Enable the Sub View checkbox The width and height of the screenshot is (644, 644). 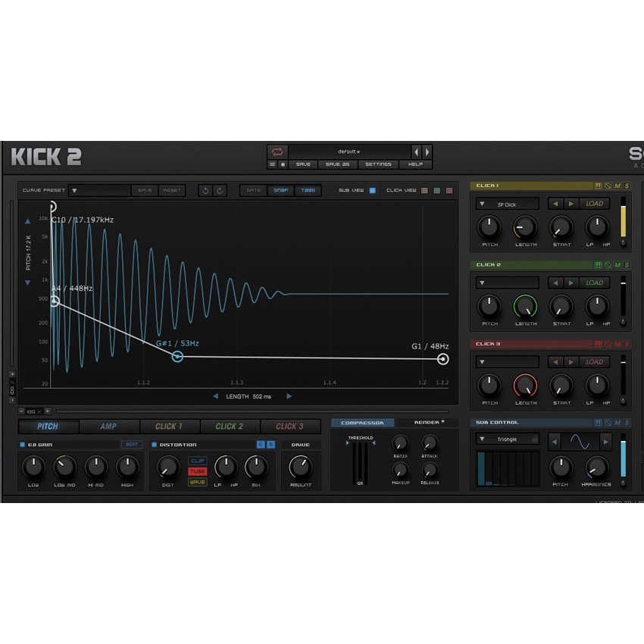[x=371, y=190]
